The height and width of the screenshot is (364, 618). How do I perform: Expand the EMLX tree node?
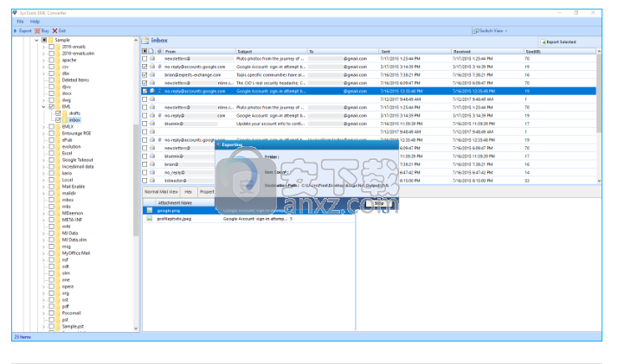coord(44,127)
